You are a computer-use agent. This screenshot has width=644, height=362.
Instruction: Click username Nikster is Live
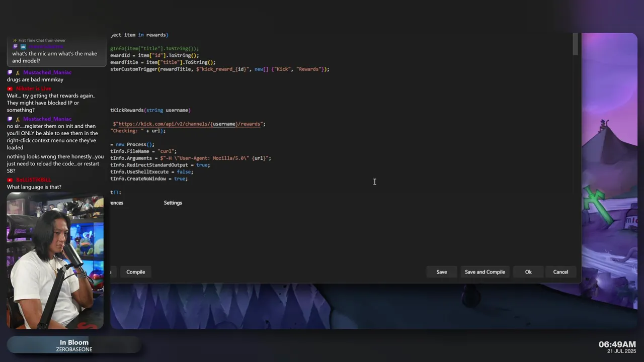coord(33,88)
